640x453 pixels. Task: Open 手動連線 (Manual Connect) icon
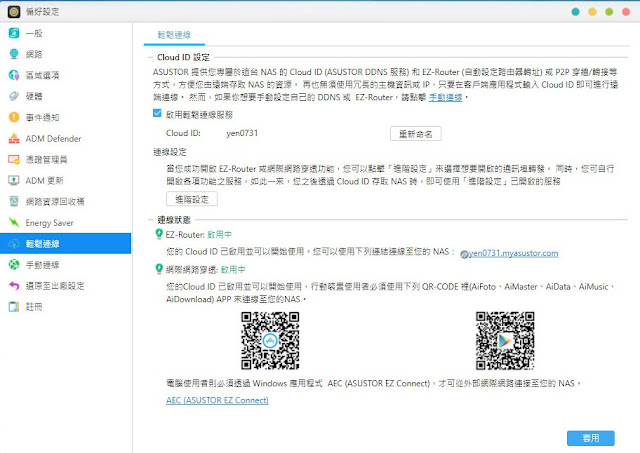14,264
